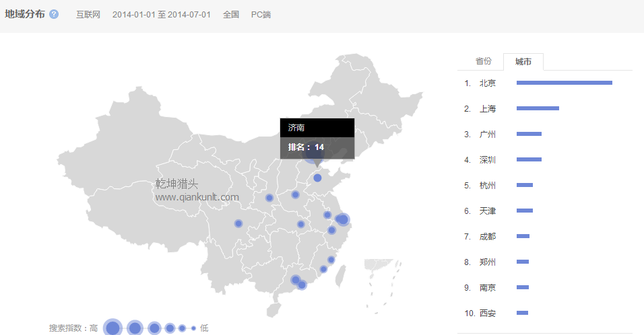Viewport: 644px width, 335px height.
Task: Open the 2014-01-01 至 2014-07-01 date range
Action: pyautogui.click(x=161, y=14)
